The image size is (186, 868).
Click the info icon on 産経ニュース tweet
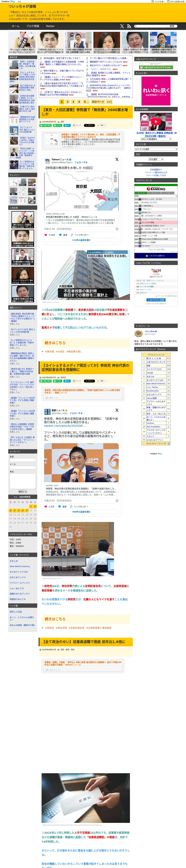click(x=117, y=500)
